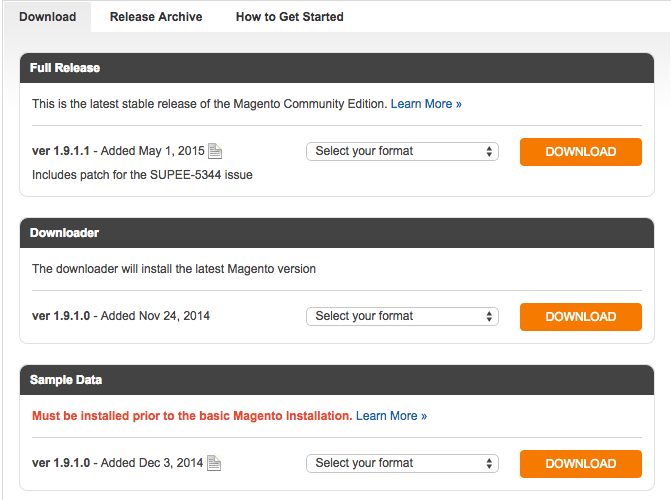Download the Sample Data package
The height and width of the screenshot is (500, 671).
click(581, 464)
